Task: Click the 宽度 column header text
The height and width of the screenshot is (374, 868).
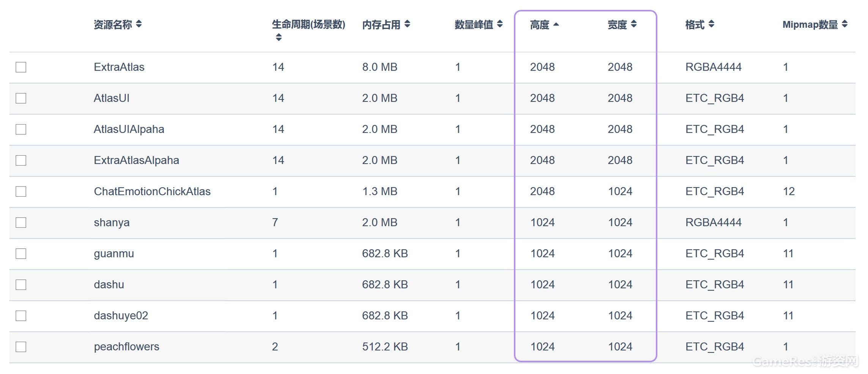Action: (x=617, y=25)
